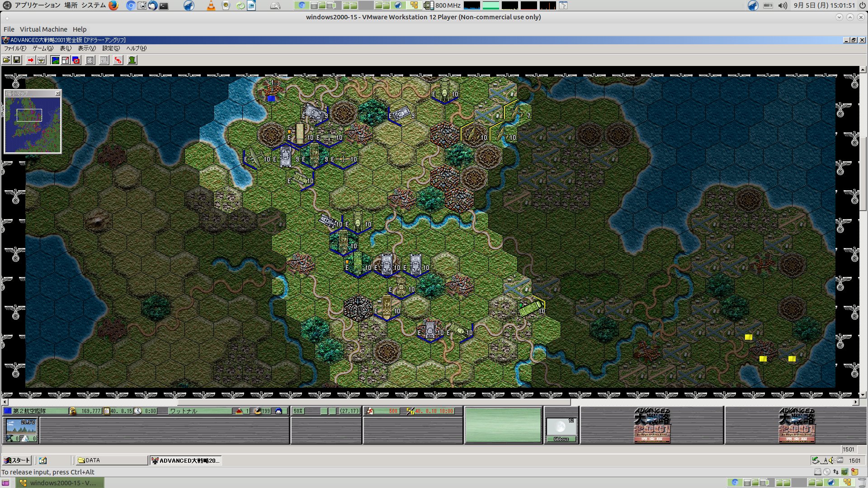Open the ヘルプ(H) menu

click(137, 48)
